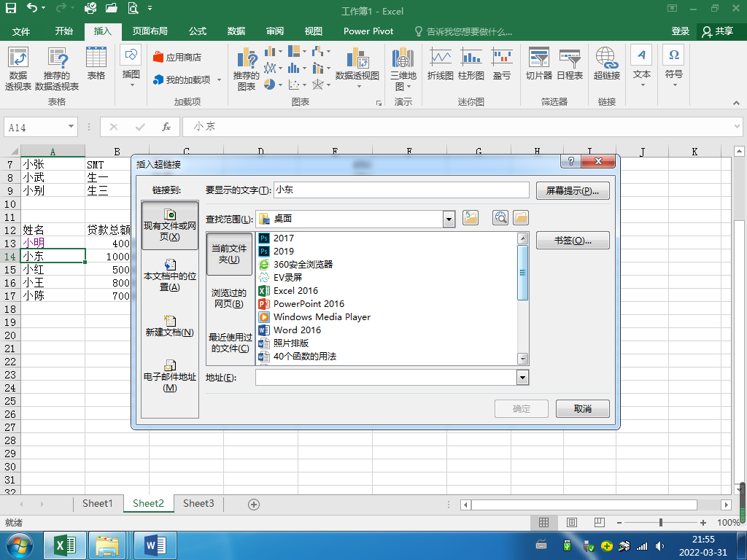Switch to the Home (开始) tab
This screenshot has width=747, height=560.
[64, 31]
